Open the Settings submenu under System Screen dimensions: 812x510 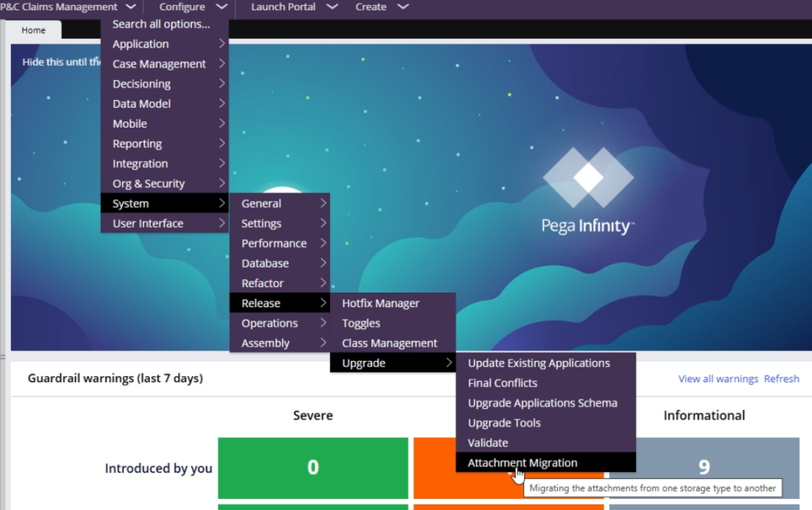(280, 223)
